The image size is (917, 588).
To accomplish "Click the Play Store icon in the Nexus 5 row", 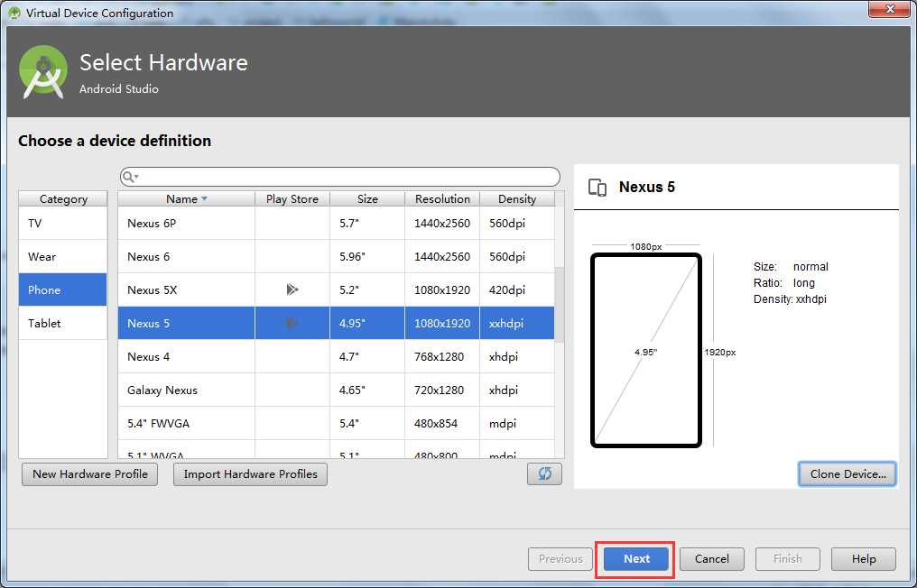I will coord(292,323).
